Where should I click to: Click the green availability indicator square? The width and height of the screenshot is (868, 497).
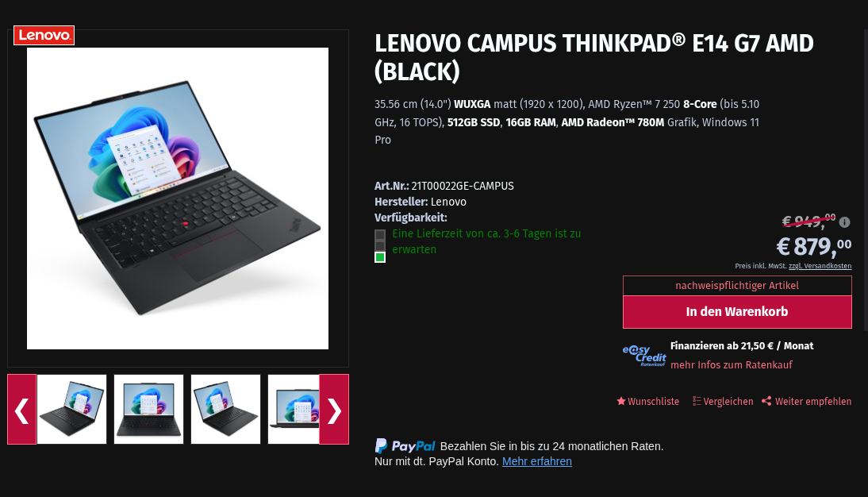point(380,257)
